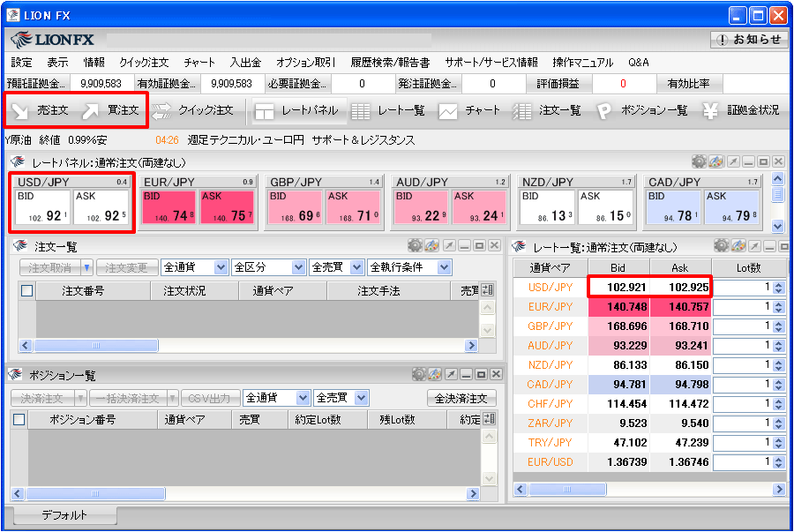Click the USD/JPY Lot数 input field

[x=742, y=287]
